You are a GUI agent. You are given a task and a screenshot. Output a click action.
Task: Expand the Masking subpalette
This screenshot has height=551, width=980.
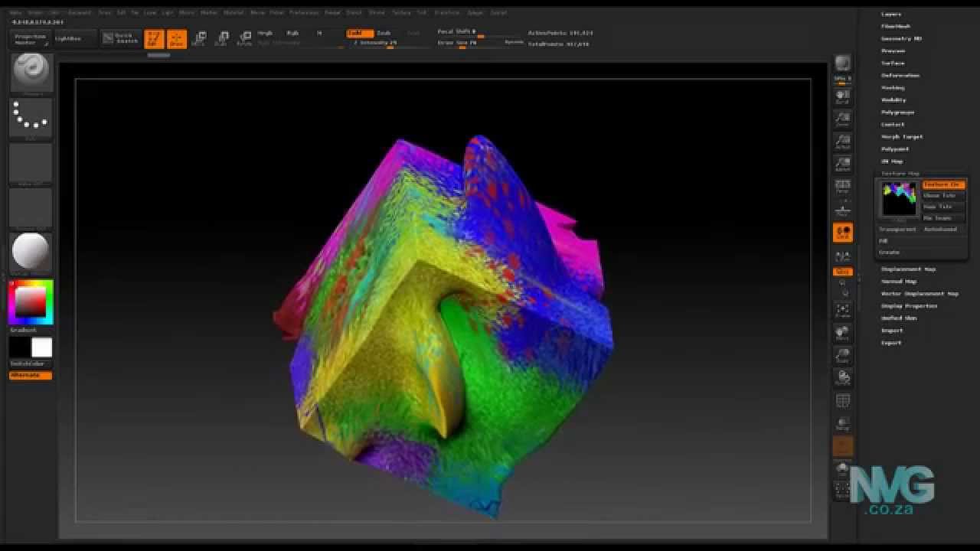(893, 88)
